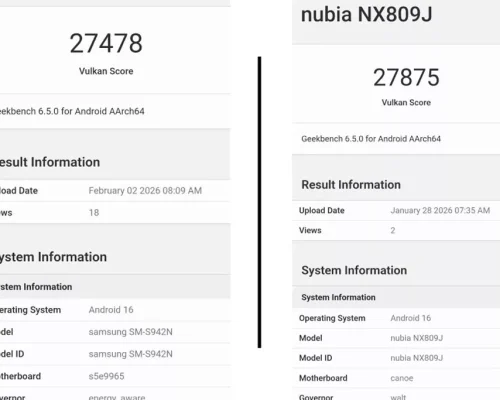The height and width of the screenshot is (400, 500).
Task: Click Governor label in nubia panel
Action: tap(316, 397)
